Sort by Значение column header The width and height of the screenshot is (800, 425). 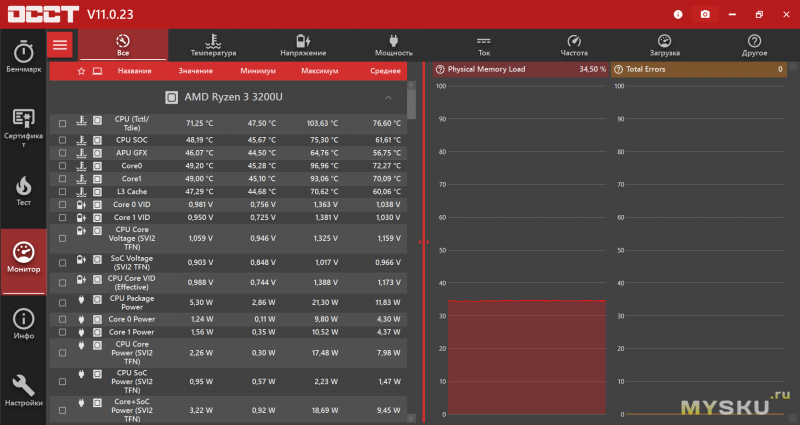point(195,71)
